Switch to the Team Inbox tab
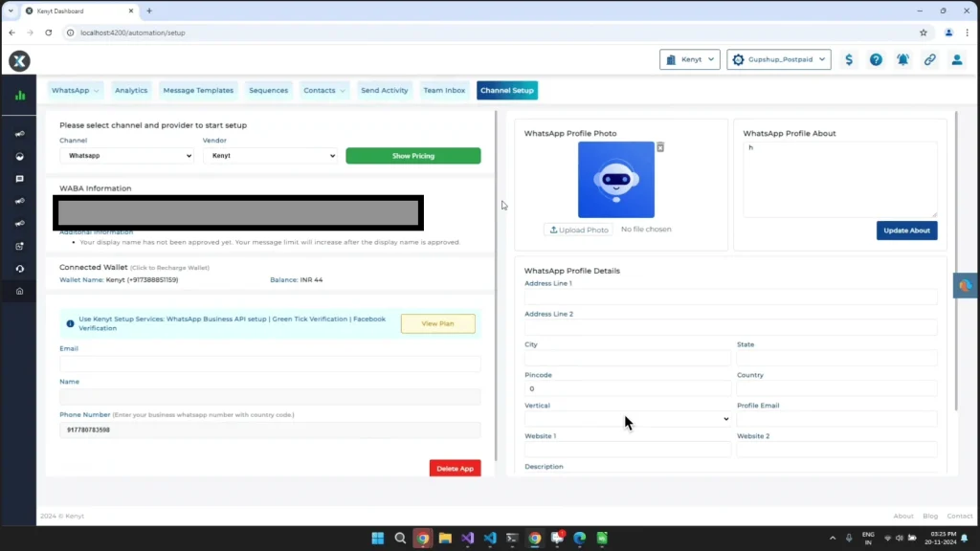The image size is (980, 551). (444, 90)
